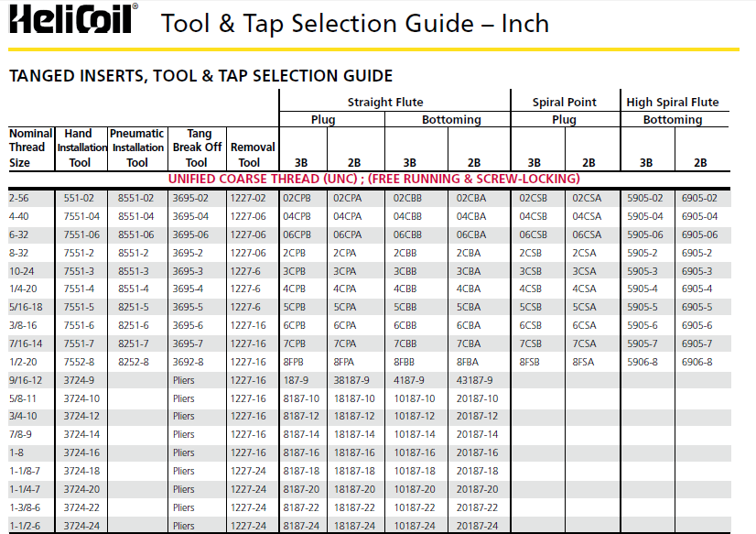Select the plug tap cell '4CPB'
Image resolution: width=756 pixels, height=534 pixels.
tap(294, 289)
